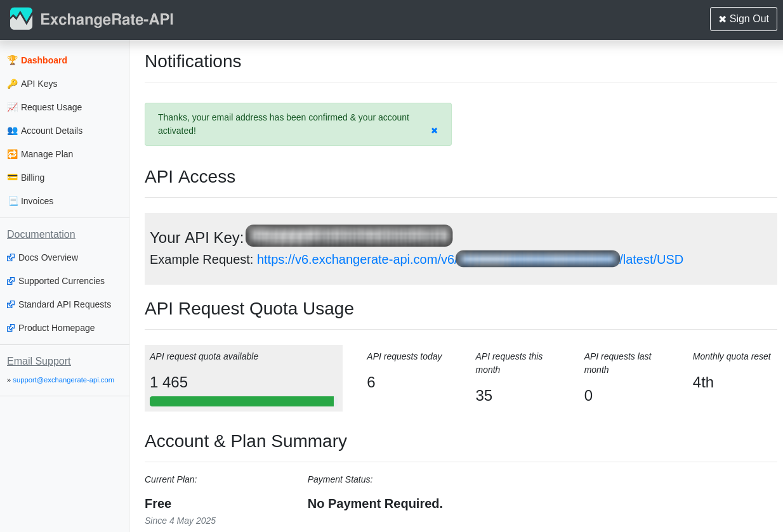
Task: Click the key icon beside API Keys
Action: [x=12, y=84]
